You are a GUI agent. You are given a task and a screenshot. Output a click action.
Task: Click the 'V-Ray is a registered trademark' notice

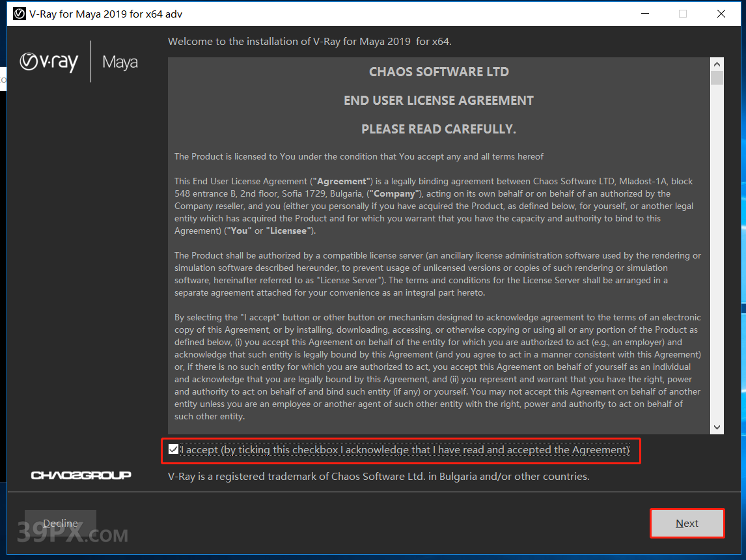(x=379, y=476)
